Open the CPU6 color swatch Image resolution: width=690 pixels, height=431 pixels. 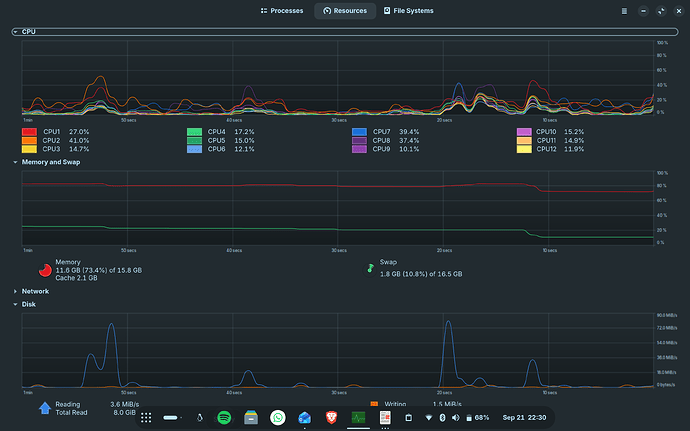click(194, 149)
